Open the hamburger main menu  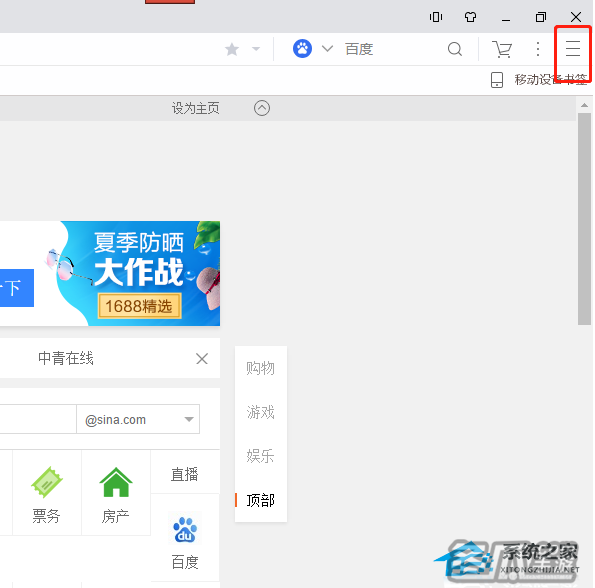[573, 49]
